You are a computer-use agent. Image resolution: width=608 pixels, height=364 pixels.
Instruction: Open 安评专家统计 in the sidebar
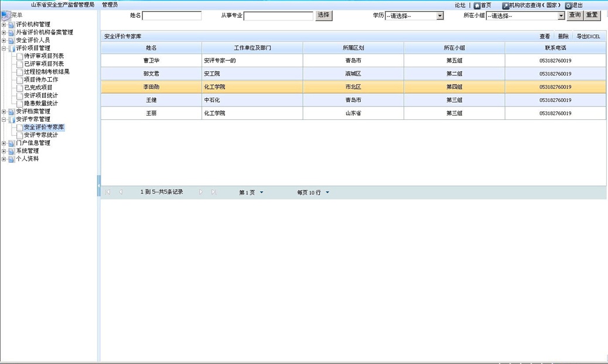(40, 135)
